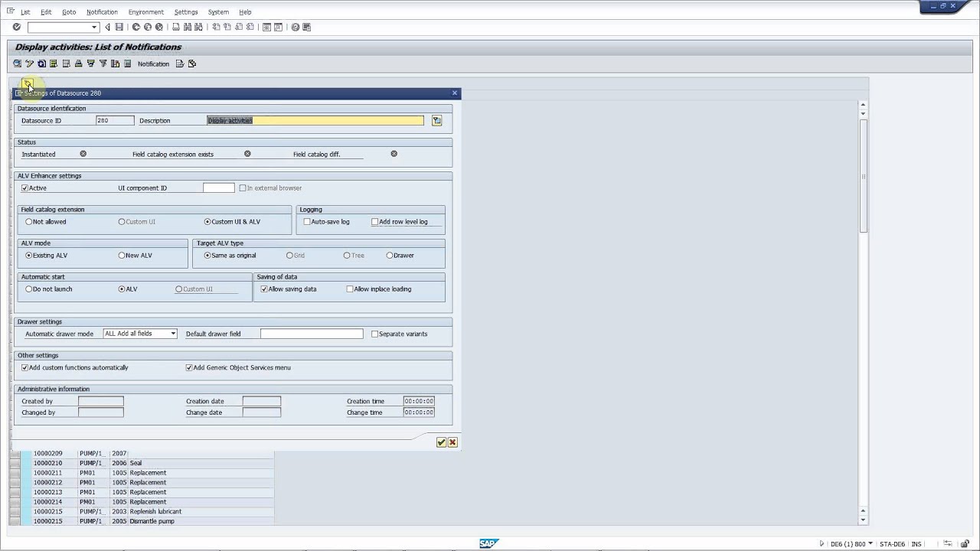Select the Same as original radio button
Image resolution: width=980 pixels, height=551 pixels.
[x=207, y=256]
